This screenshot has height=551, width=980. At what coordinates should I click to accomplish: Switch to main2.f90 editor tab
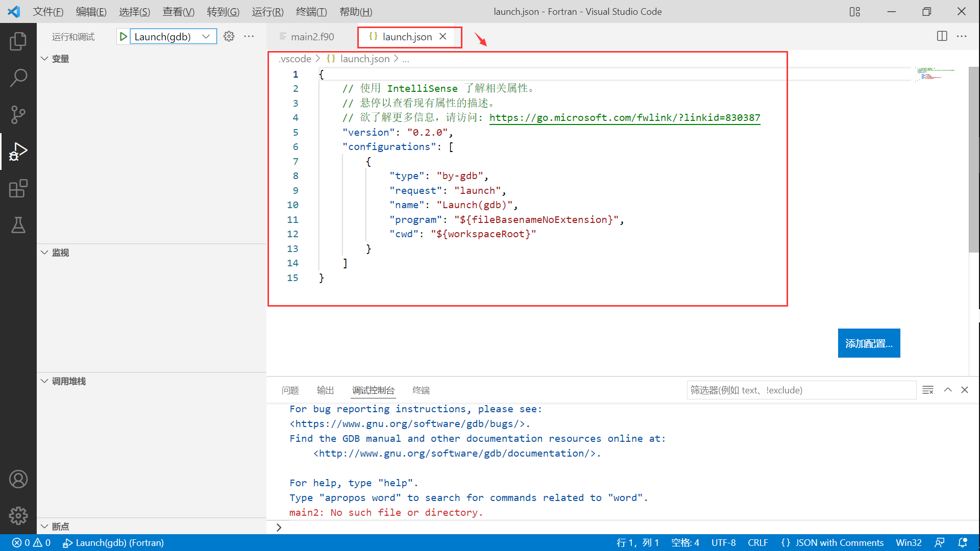click(x=312, y=37)
